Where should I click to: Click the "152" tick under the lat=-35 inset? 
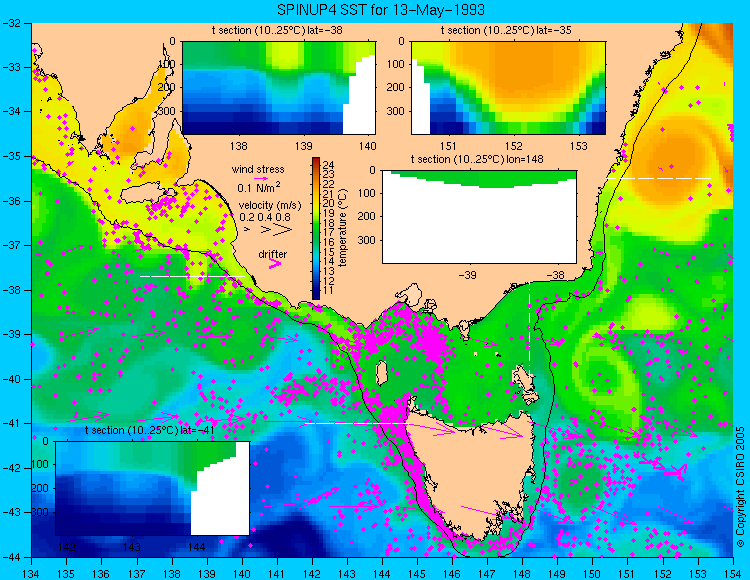coord(514,146)
